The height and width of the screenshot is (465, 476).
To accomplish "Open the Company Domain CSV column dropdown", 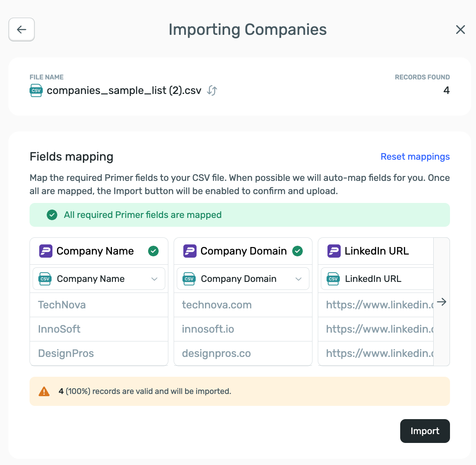I will (243, 279).
